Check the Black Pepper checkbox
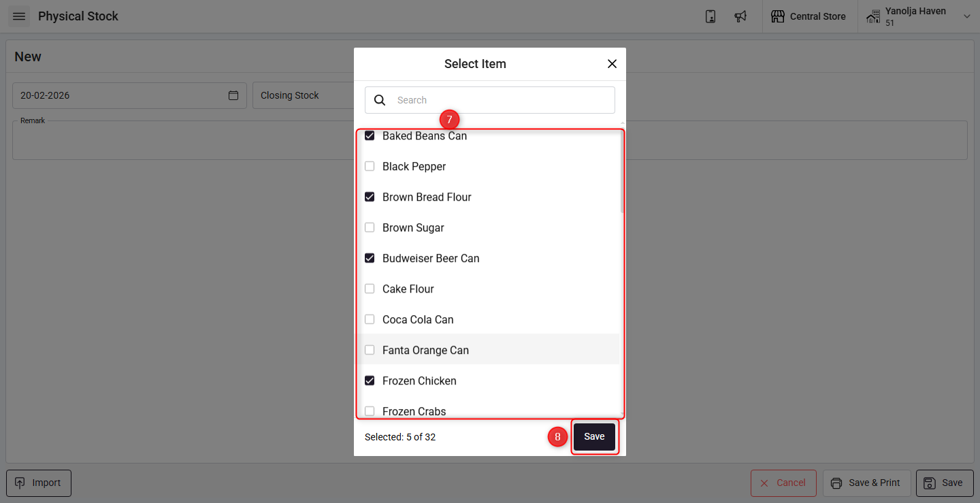980x503 pixels. tap(370, 166)
